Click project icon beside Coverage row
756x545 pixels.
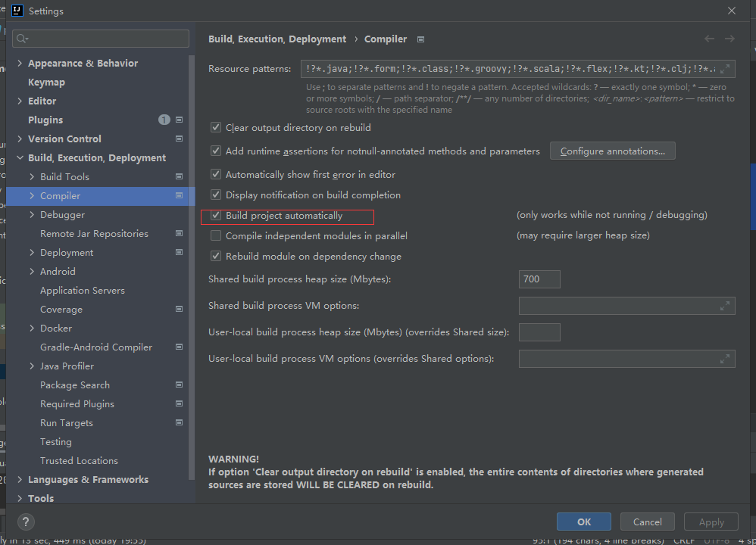coord(179,309)
